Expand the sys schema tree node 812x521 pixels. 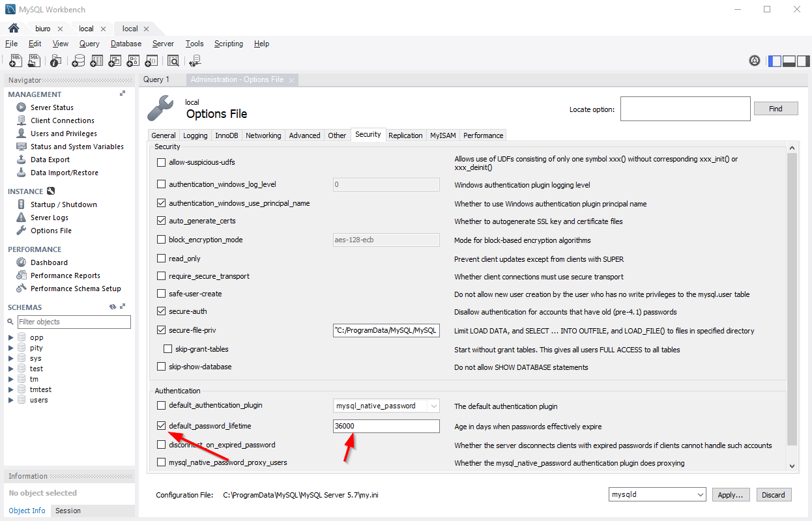[x=11, y=358]
